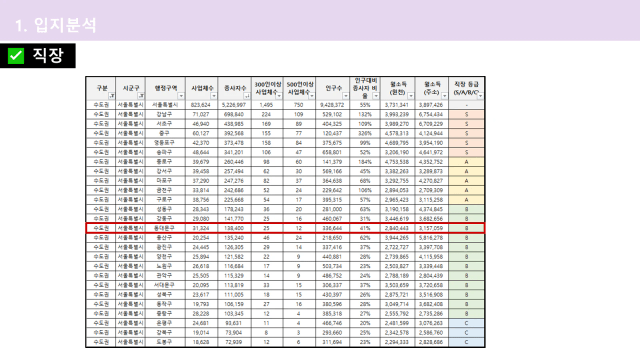The image size is (640, 360).
Task: Click the green checkmark icon beside 직장
Action: pos(16,56)
